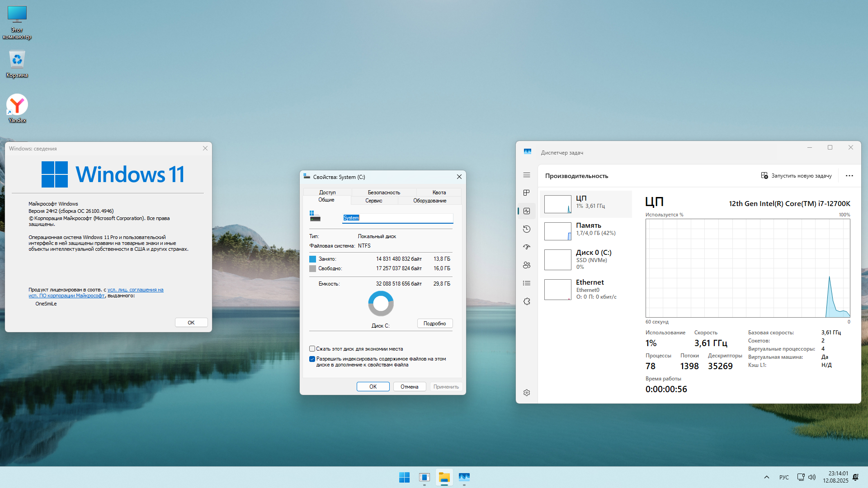Switch to the Оборудование tab
Viewport: 868px width, 488px height.
coord(429,201)
